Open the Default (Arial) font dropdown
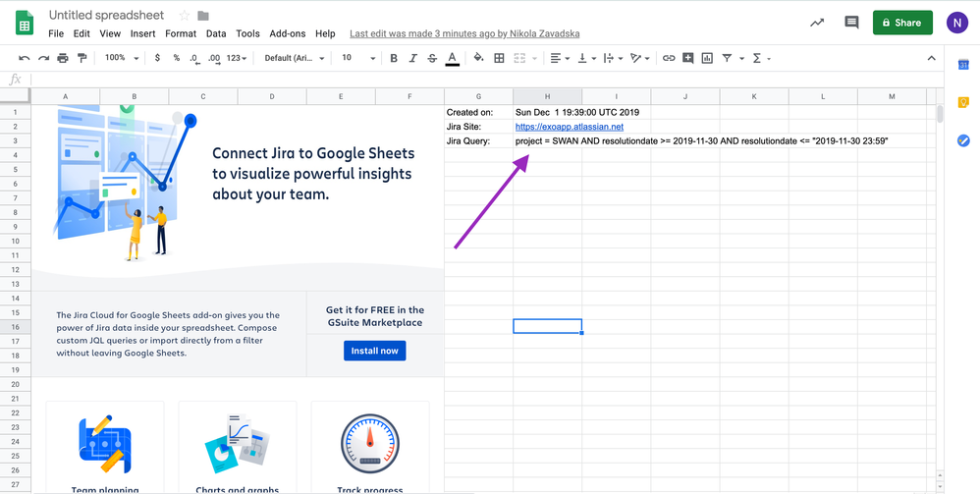The image size is (980, 494). (x=294, y=58)
